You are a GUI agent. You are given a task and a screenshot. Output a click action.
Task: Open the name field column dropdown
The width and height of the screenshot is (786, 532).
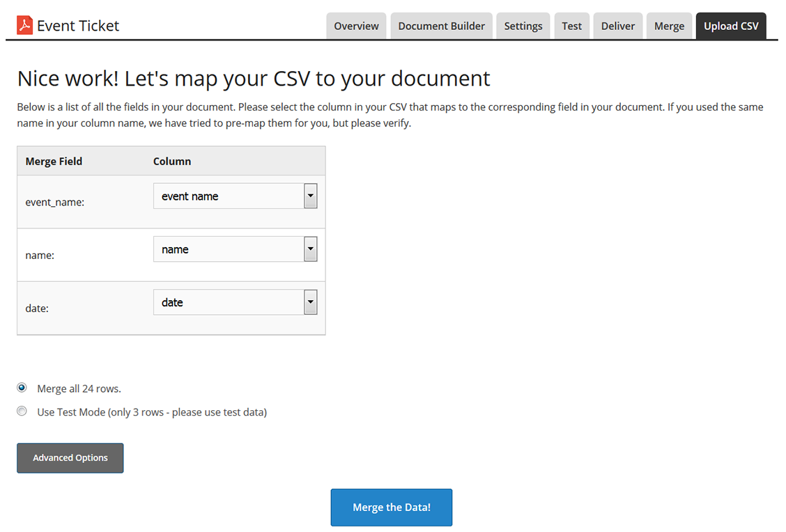235,249
